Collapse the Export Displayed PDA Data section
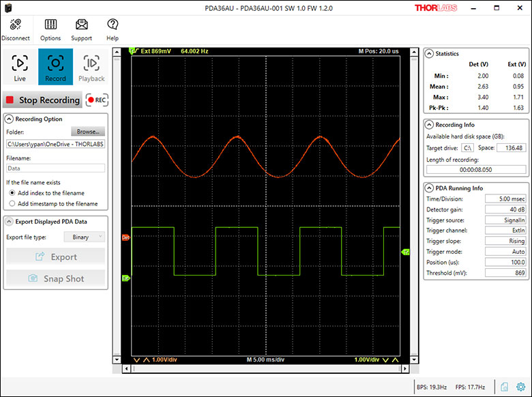The height and width of the screenshot is (397, 532). tap(10, 221)
